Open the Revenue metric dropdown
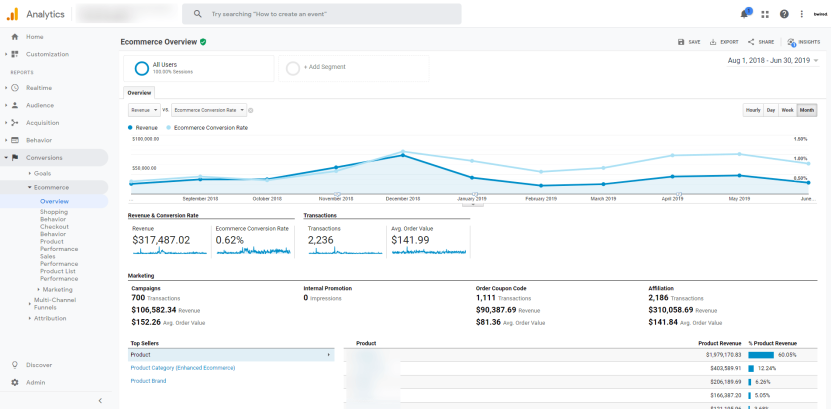831x409 pixels. tap(144, 110)
